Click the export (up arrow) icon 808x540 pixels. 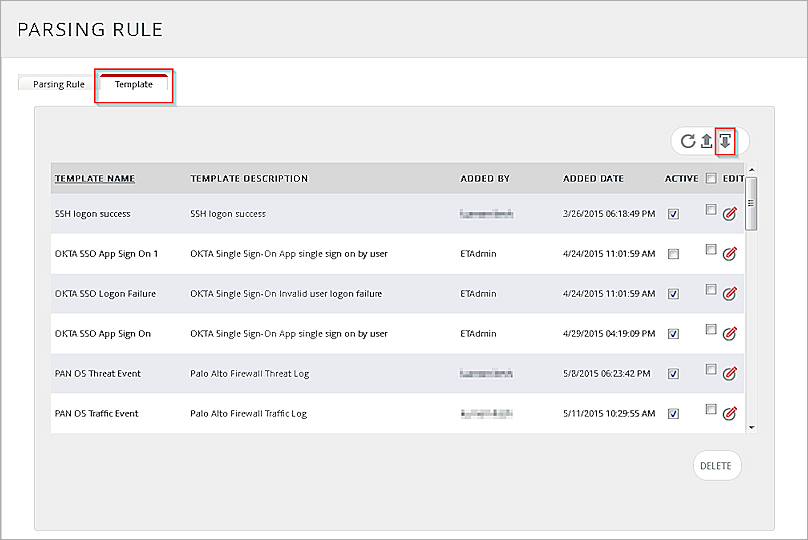pyautogui.click(x=706, y=141)
